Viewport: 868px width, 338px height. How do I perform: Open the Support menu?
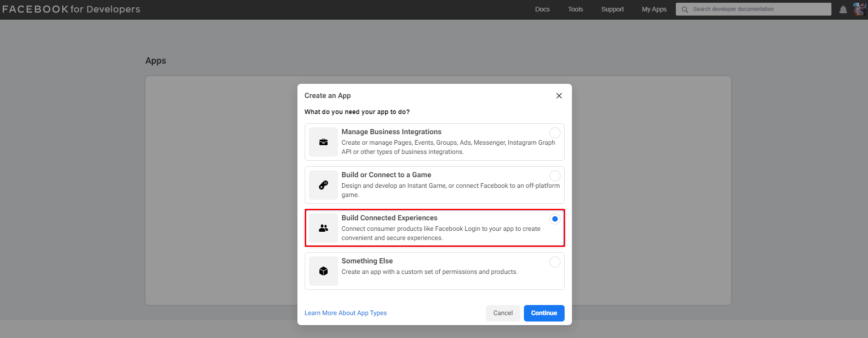(612, 9)
